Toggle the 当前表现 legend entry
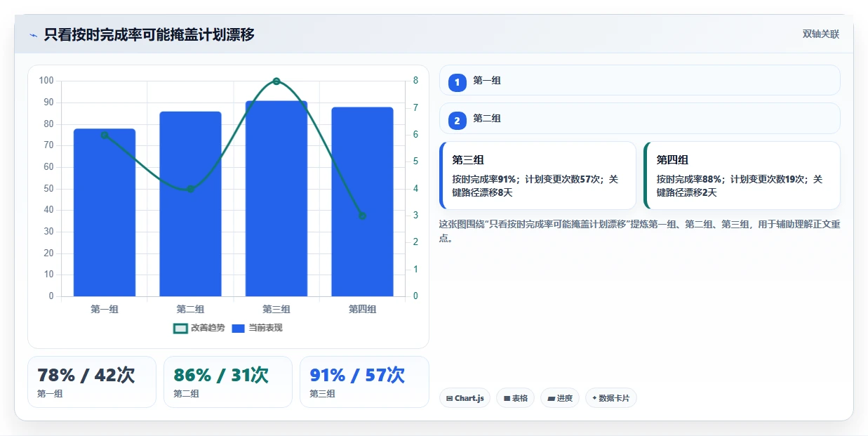This screenshot has width=868, height=436. [257, 328]
